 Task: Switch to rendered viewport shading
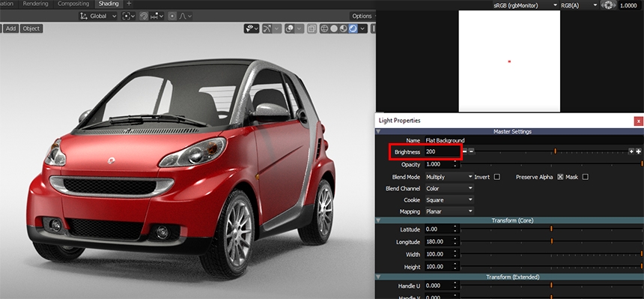353,28
